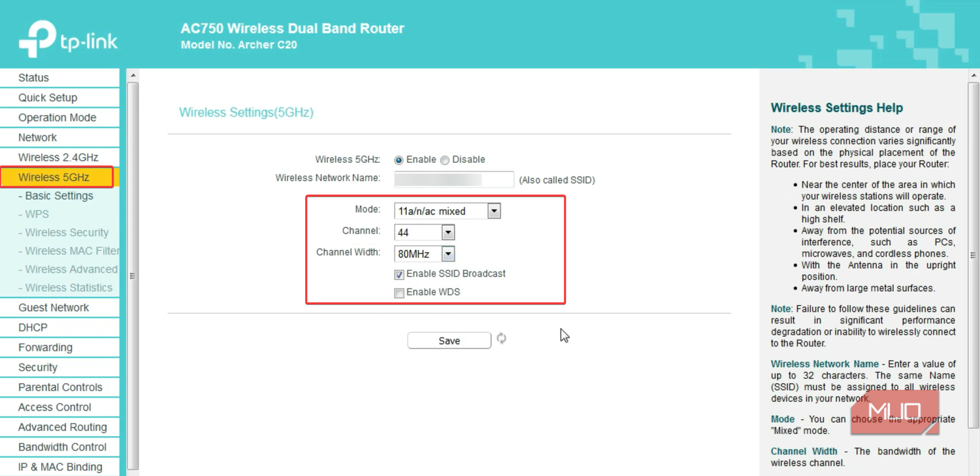Viewport: 980px width, 476px height.
Task: Click the help panel scrollbar up arrow
Action: (973, 75)
